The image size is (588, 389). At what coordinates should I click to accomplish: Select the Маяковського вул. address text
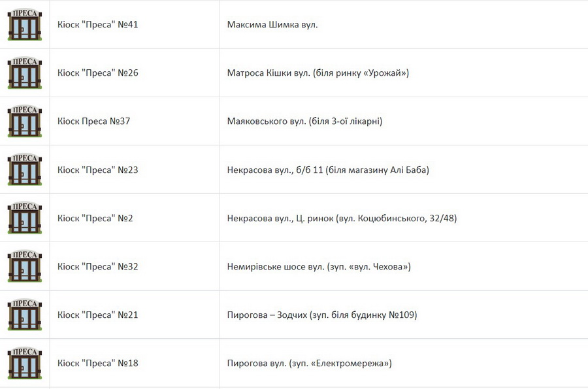(304, 121)
